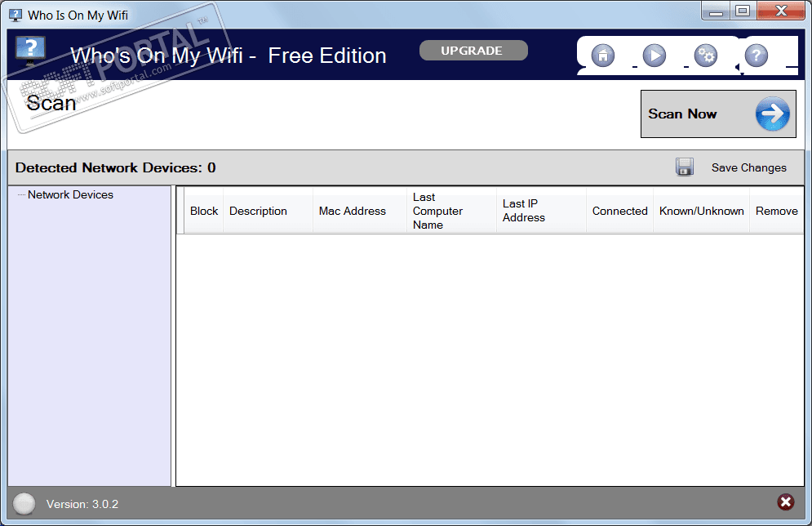
Task: Open the Home icon in the header
Action: [x=603, y=56]
